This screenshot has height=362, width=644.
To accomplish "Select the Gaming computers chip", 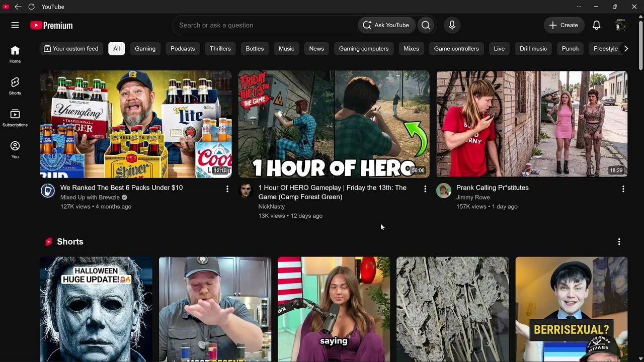I will point(364,49).
